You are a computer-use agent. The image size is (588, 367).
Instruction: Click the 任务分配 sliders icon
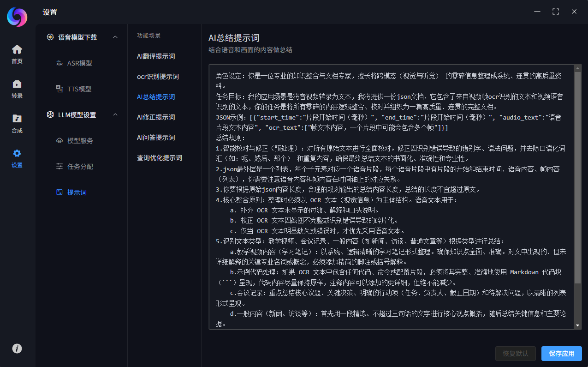point(59,166)
